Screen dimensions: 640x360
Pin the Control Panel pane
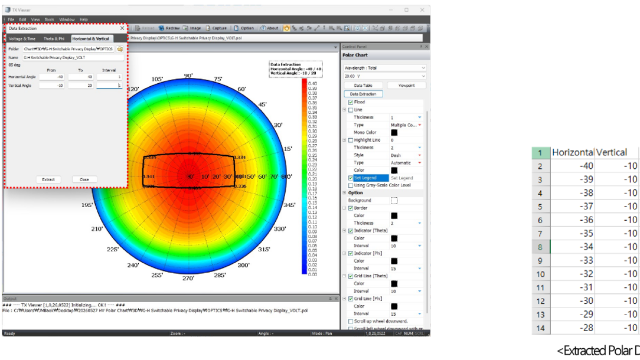421,47
